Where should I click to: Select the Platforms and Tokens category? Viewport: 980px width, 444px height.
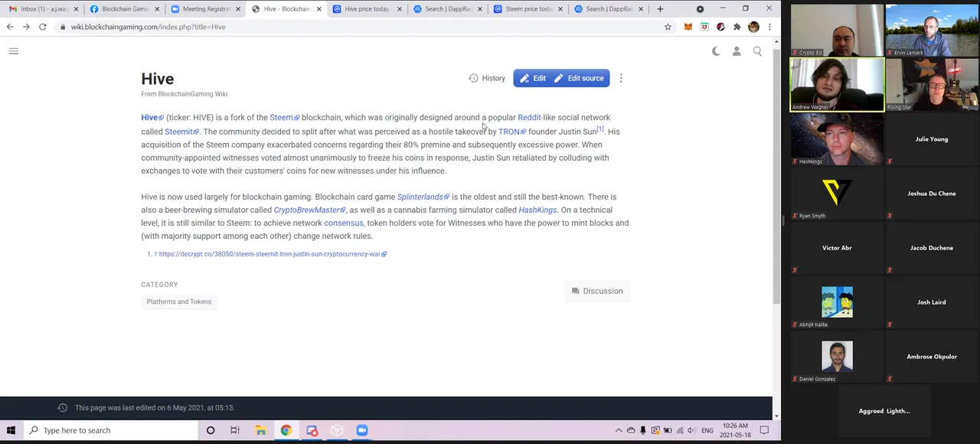click(x=179, y=302)
